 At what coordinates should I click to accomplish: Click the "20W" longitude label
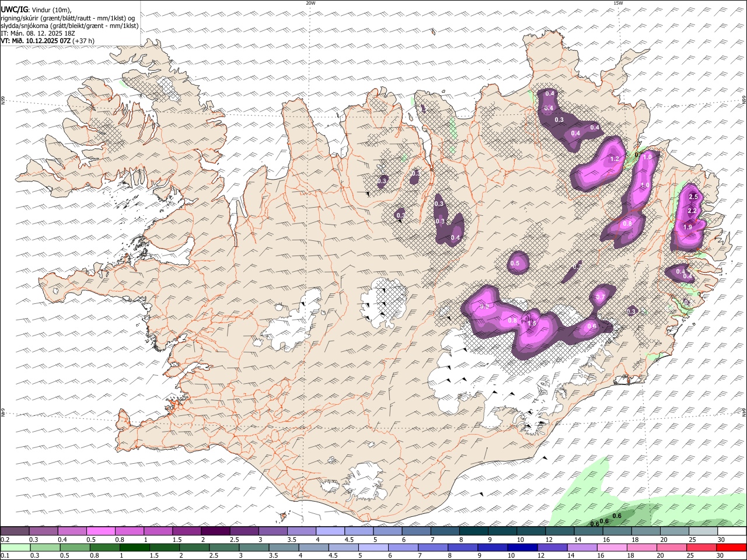pyautogui.click(x=310, y=3)
